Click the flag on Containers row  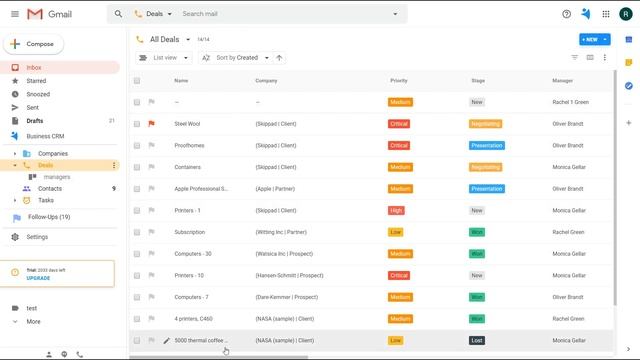[x=151, y=167]
